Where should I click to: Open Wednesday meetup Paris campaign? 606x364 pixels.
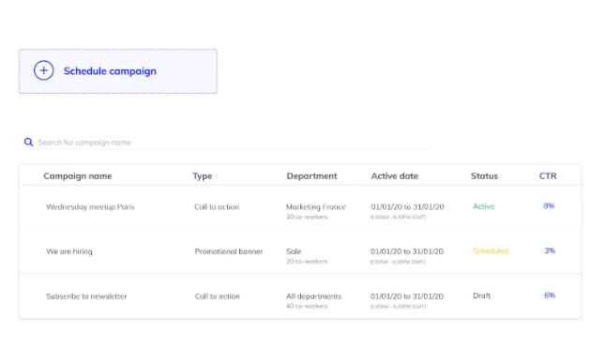90,207
